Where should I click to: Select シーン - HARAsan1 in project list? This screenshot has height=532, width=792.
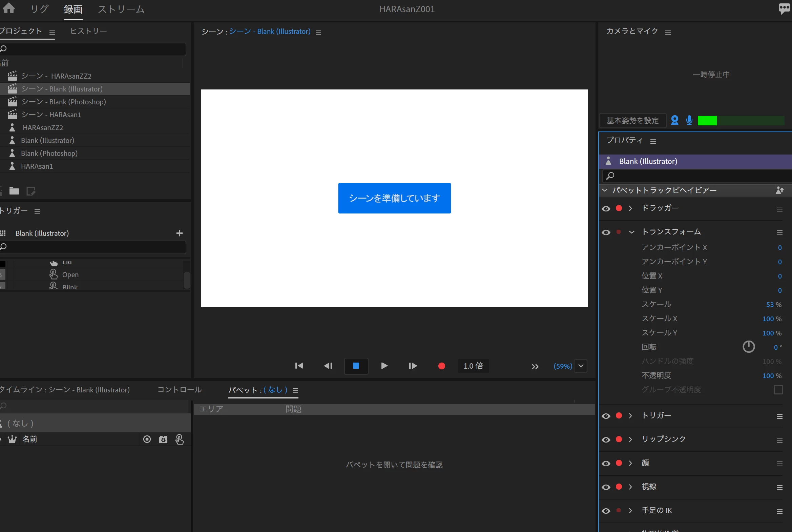click(51, 115)
